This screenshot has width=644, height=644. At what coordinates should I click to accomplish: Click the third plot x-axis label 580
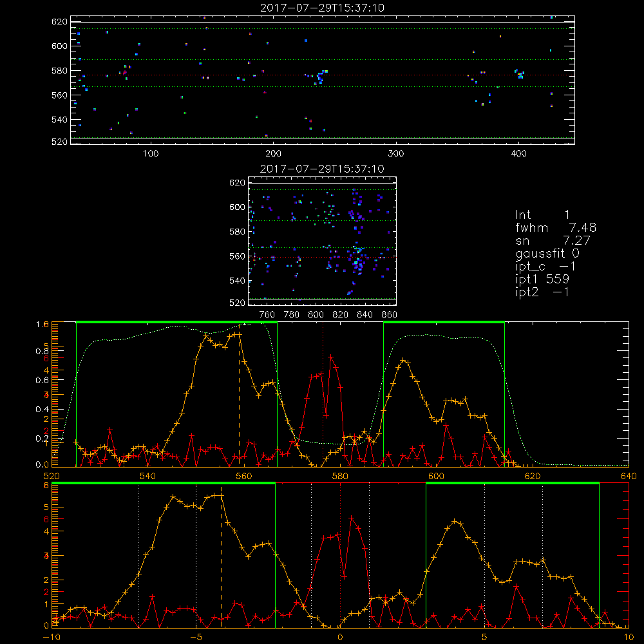(x=340, y=476)
